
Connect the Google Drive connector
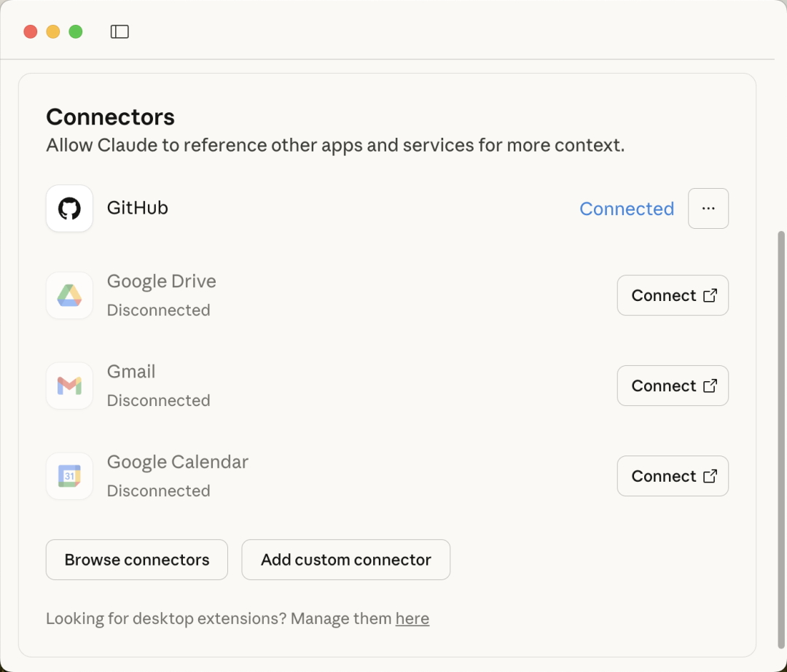click(673, 295)
